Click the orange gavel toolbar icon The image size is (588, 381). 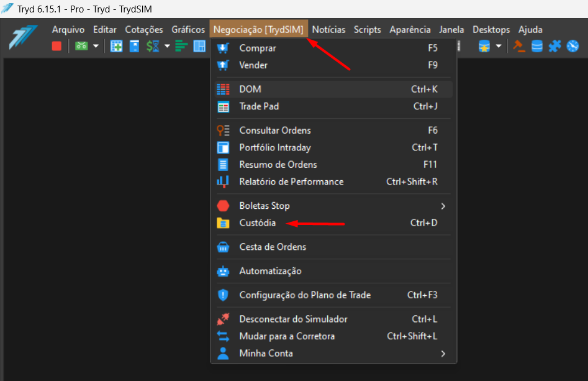pos(519,46)
